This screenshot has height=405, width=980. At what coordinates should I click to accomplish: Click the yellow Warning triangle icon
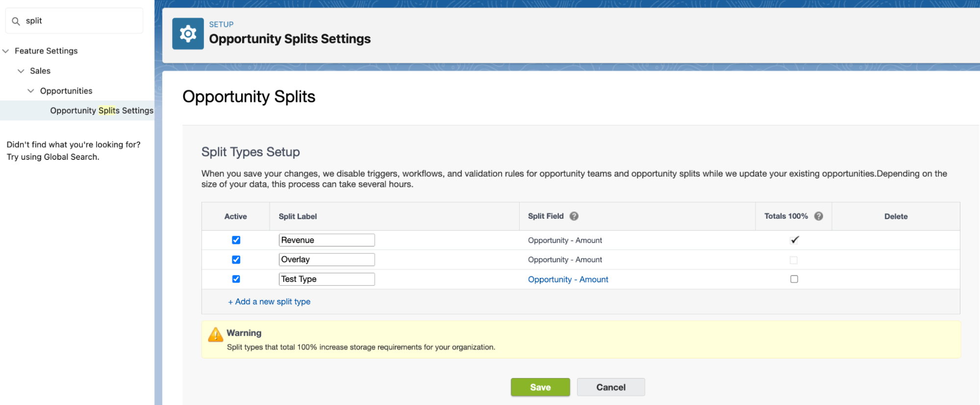(215, 334)
